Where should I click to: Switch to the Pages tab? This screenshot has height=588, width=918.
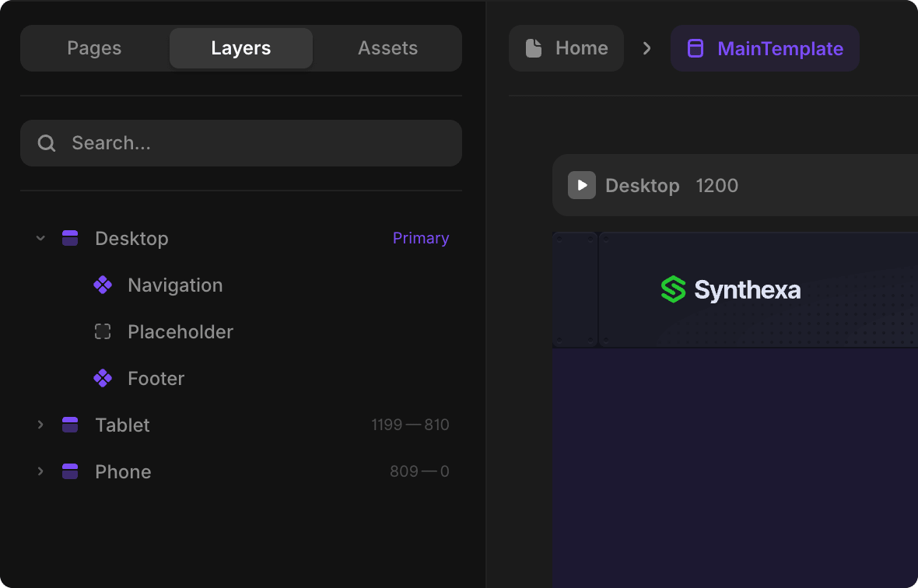point(94,48)
